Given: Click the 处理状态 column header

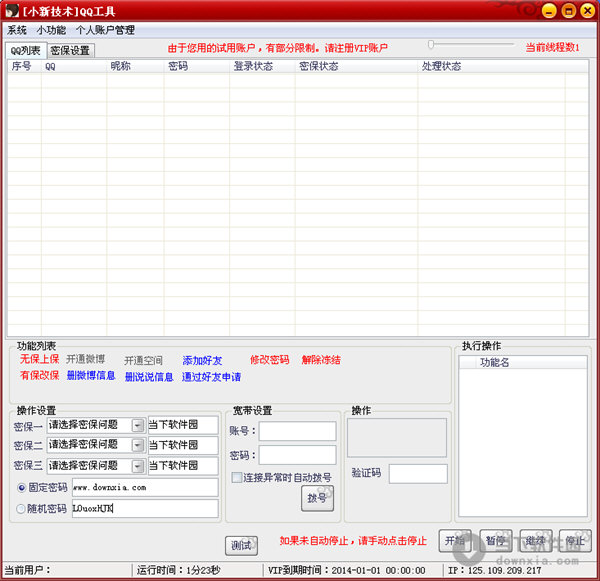Looking at the screenshot, I should click(x=492, y=66).
